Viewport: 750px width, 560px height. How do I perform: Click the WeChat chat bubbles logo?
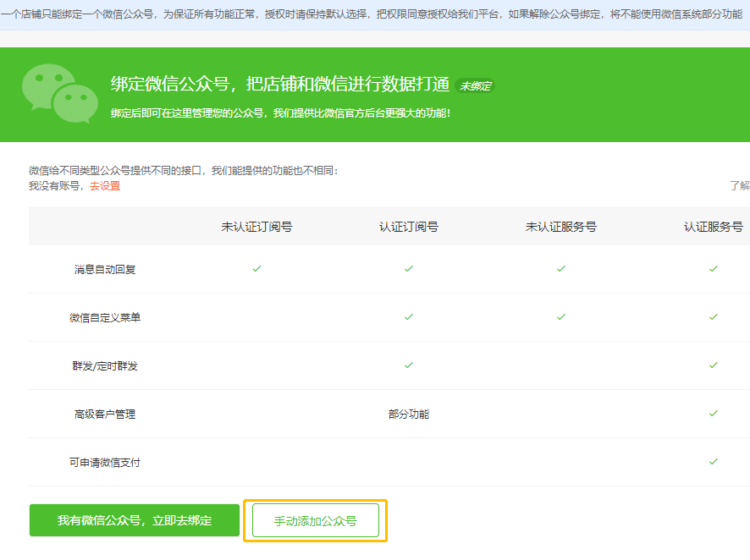[60, 94]
